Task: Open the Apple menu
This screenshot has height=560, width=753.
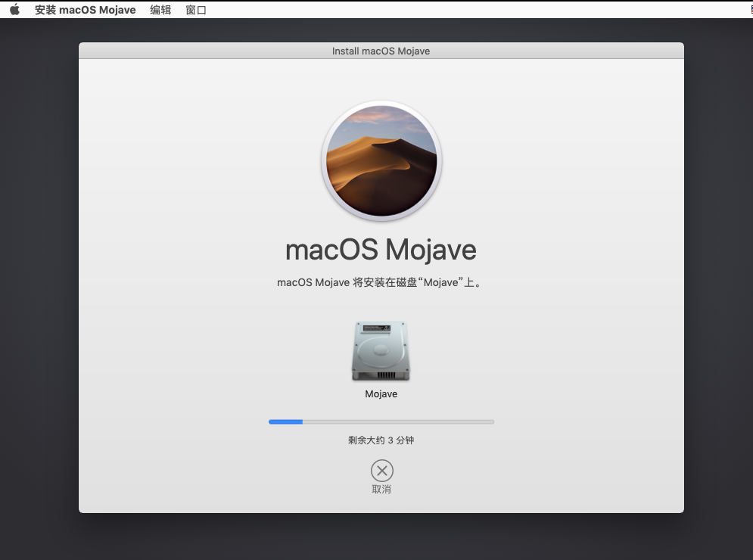Action: tap(15, 10)
